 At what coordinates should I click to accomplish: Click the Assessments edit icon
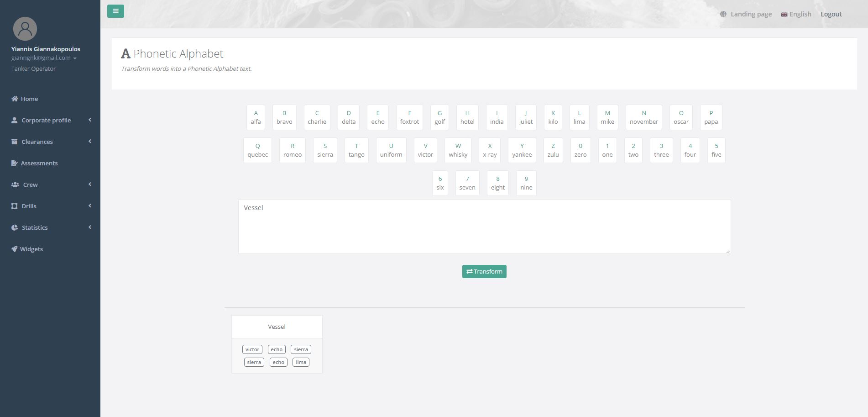point(15,163)
